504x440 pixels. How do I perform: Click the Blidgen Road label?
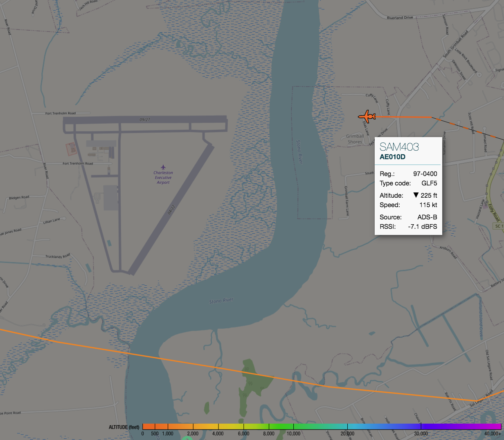[19, 198]
